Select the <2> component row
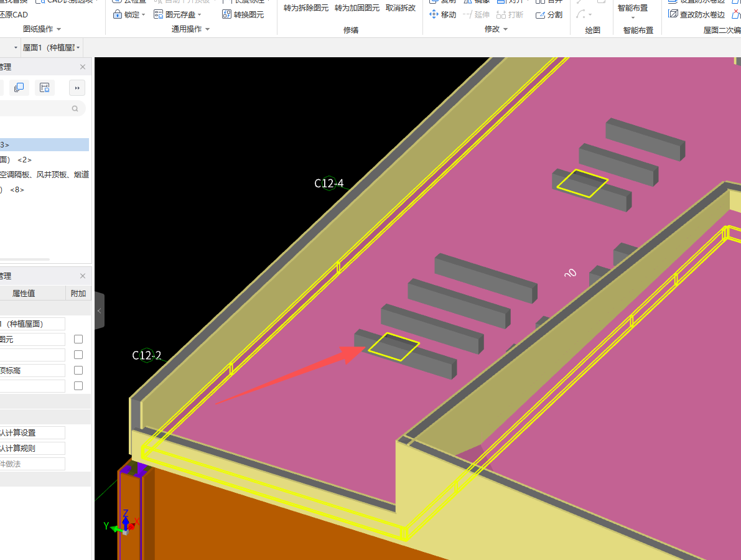Viewport: 741px width, 560px height. 44,160
